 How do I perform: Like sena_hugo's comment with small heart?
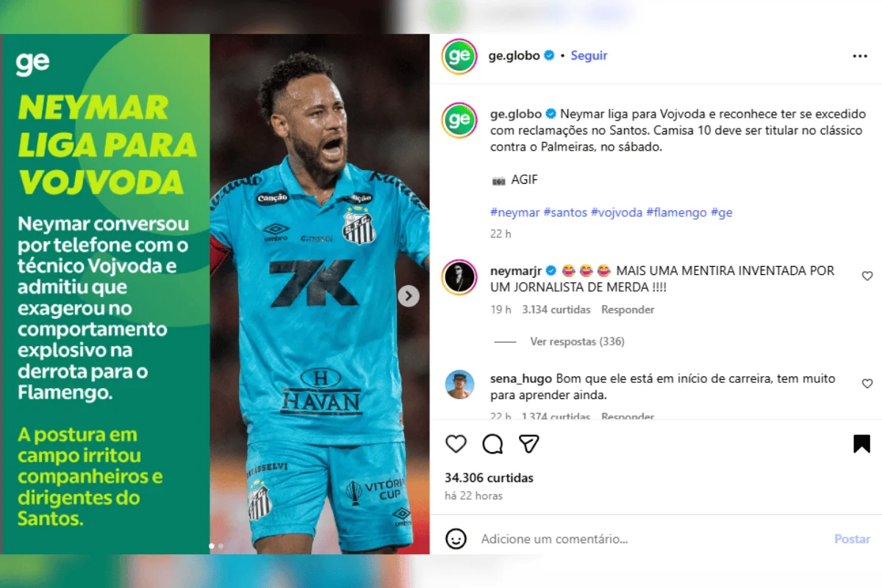pos(867,384)
